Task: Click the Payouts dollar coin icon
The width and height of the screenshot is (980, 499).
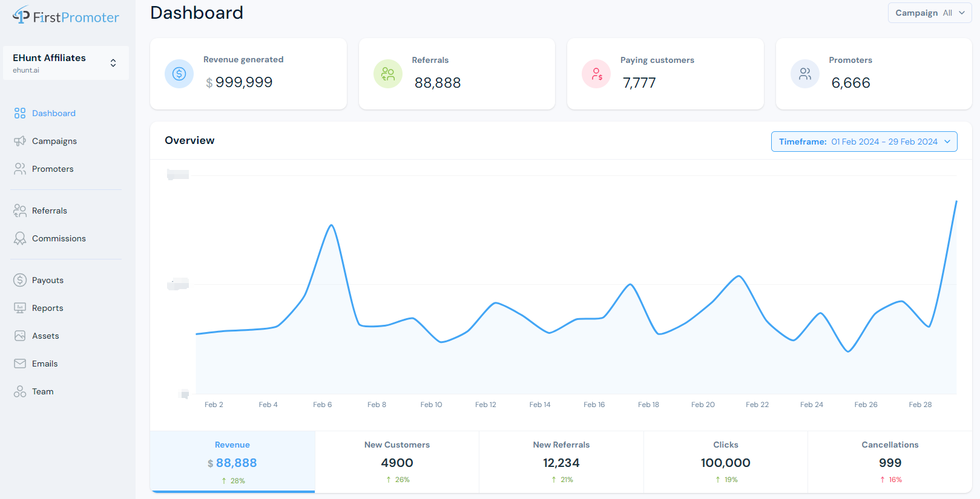Action: click(x=20, y=280)
